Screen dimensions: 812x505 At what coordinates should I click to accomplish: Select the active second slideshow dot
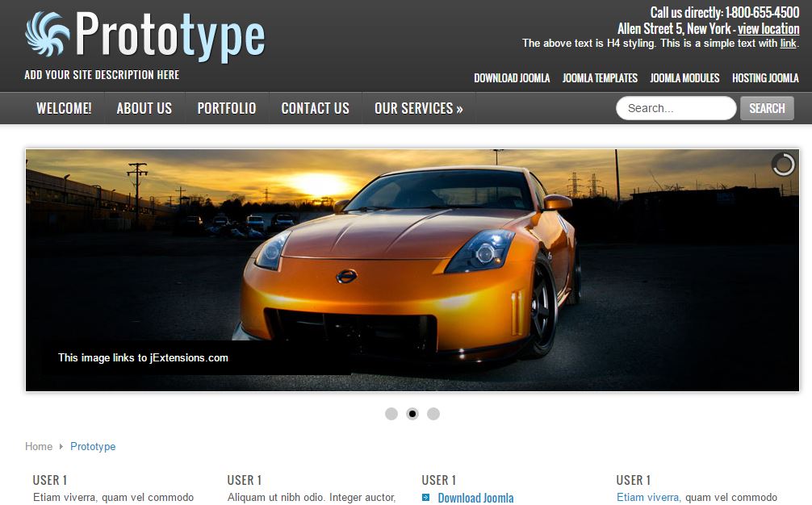(x=412, y=414)
